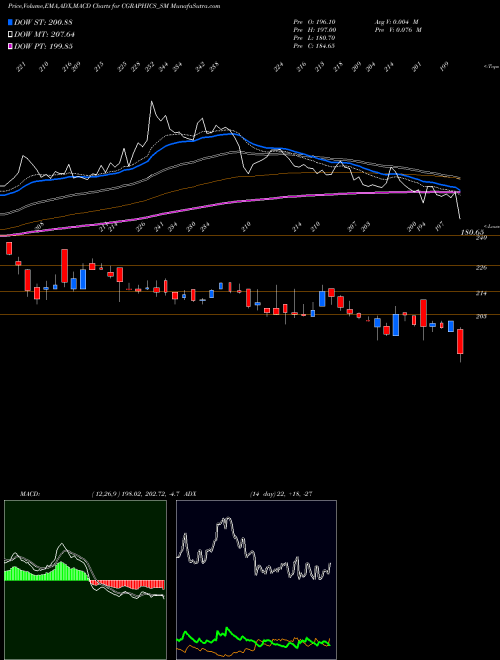
Task: Click the magenta DOW PT legend swatch
Action: pos(10,46)
